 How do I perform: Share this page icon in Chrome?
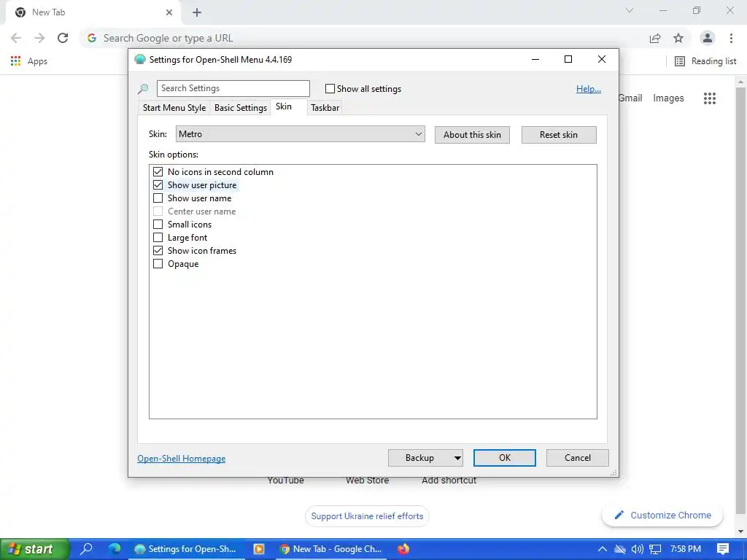click(655, 38)
